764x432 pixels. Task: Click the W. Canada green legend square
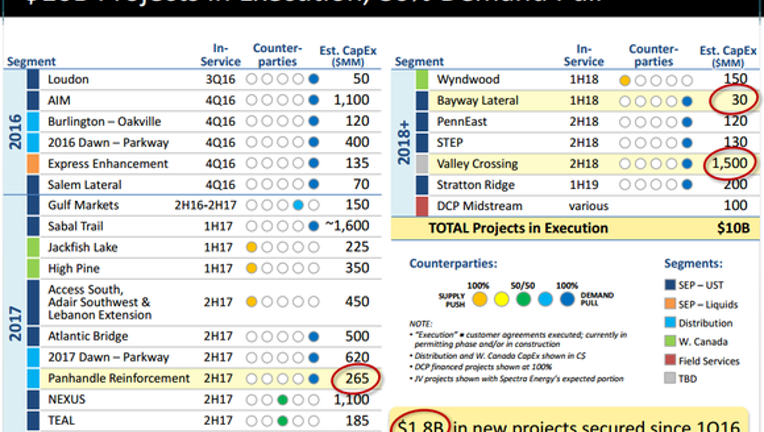click(670, 341)
